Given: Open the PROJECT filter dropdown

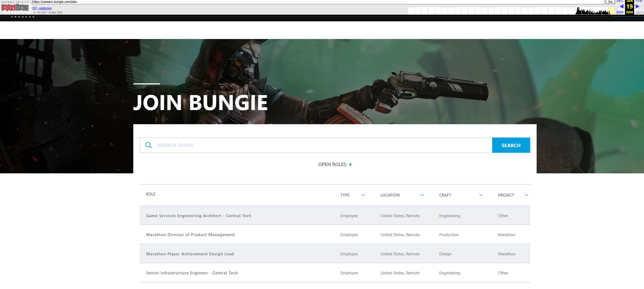Looking at the screenshot, I should pyautogui.click(x=526, y=195).
